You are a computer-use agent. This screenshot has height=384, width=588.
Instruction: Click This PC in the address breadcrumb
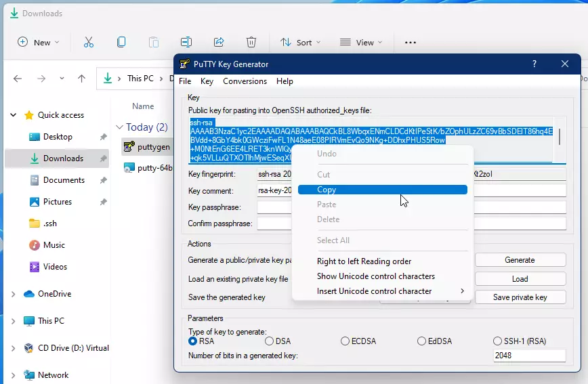point(140,79)
